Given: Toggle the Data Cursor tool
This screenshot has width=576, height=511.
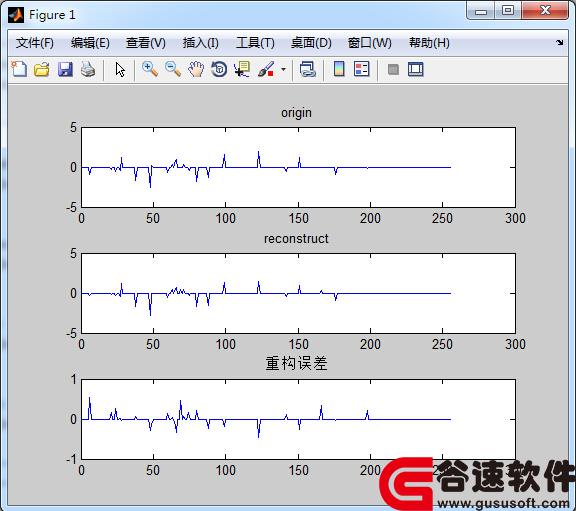Looking at the screenshot, I should (x=242, y=69).
